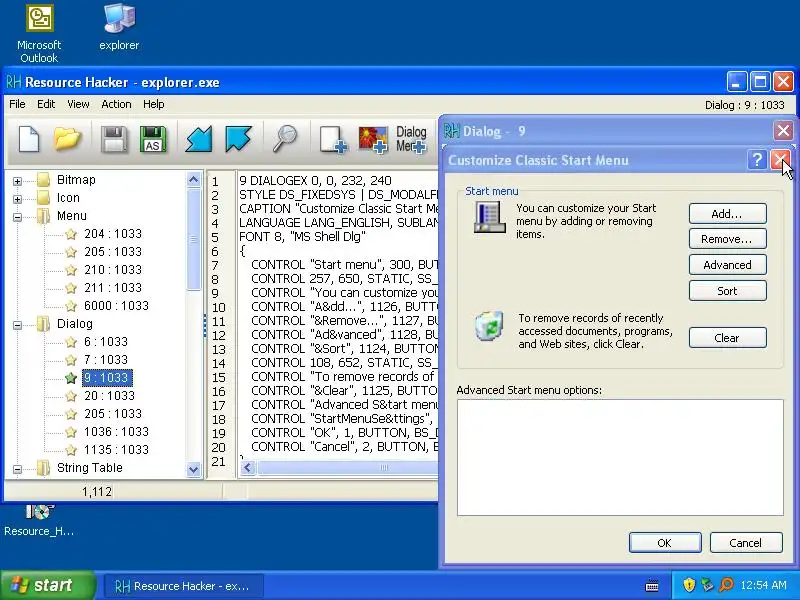Image resolution: width=800 pixels, height=600 pixels.
Task: Click the Windows Start button
Action: tap(47, 585)
